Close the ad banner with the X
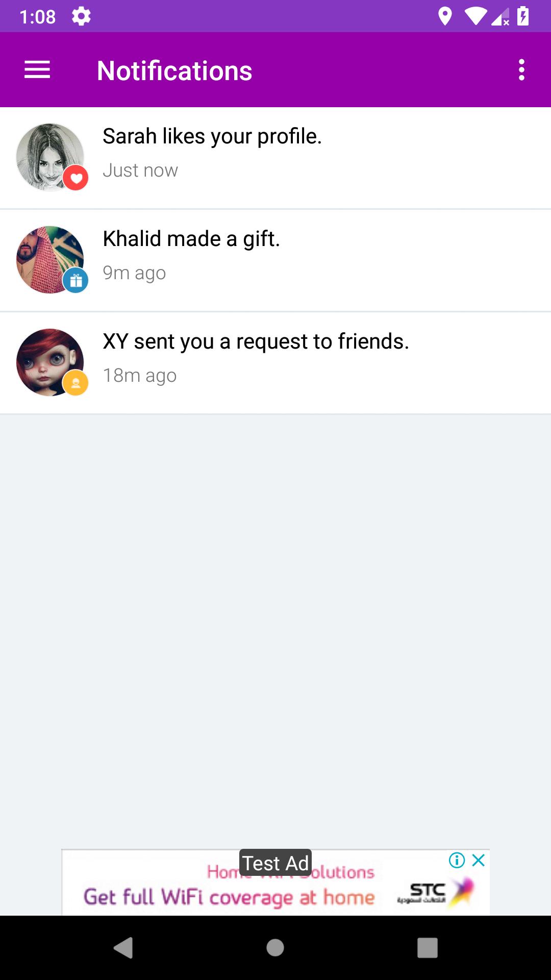The width and height of the screenshot is (551, 980). pos(479,861)
